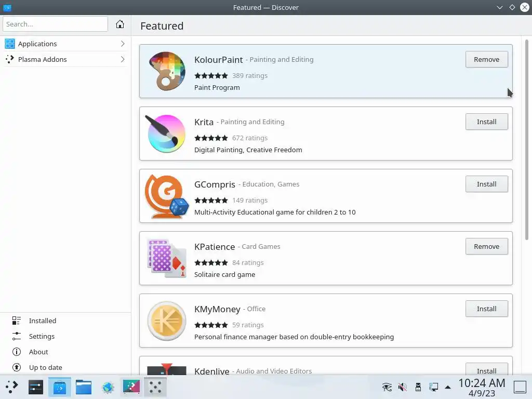Click the 'Paint Program' description text
This screenshot has width=532, height=399.
(217, 87)
